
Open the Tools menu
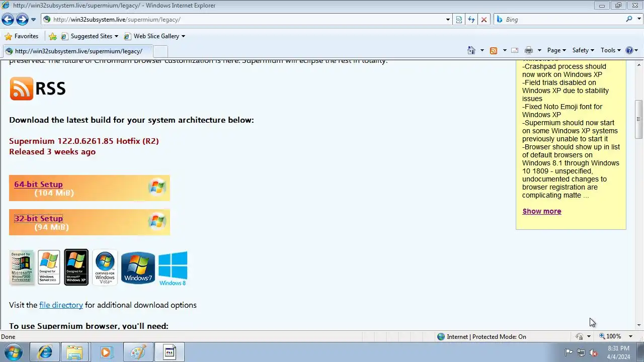[610, 50]
